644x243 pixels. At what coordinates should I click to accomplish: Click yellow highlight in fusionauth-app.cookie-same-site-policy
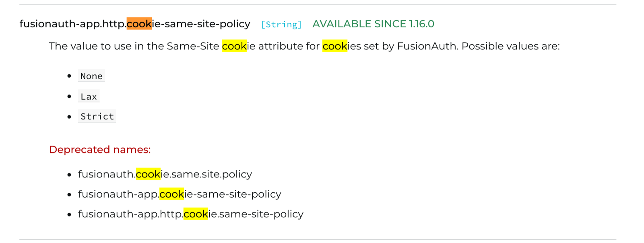(171, 194)
